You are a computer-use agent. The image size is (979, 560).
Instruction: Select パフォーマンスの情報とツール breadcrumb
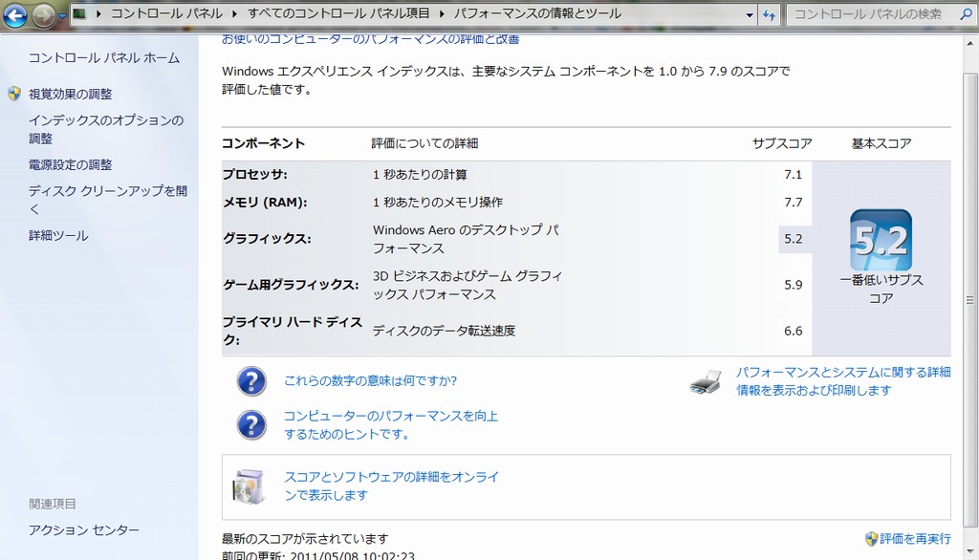point(537,13)
